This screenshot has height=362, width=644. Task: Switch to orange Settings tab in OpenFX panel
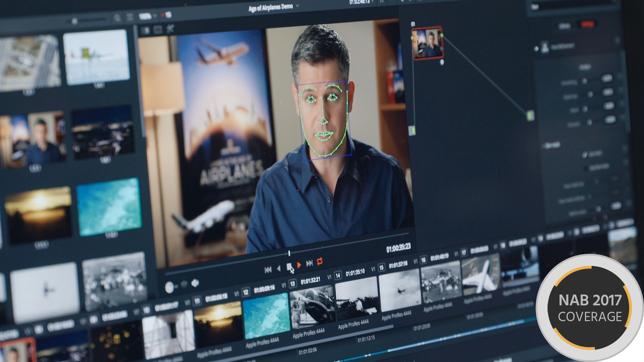(x=587, y=24)
